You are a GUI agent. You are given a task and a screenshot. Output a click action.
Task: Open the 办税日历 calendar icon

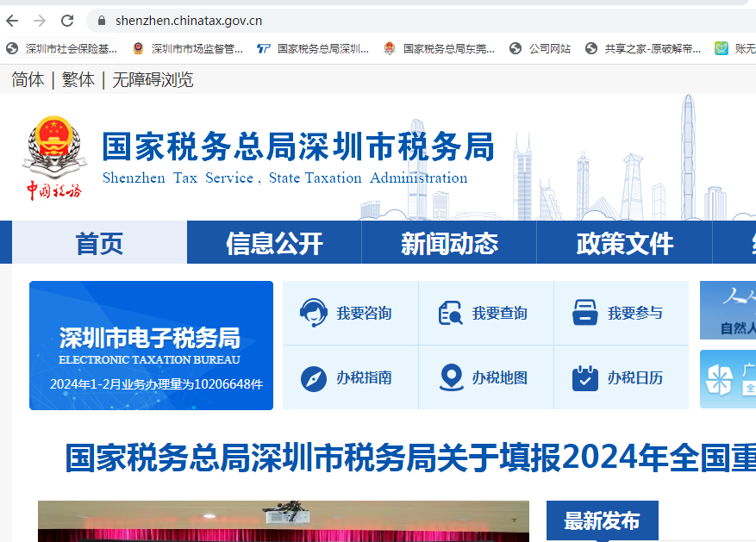coord(585,378)
